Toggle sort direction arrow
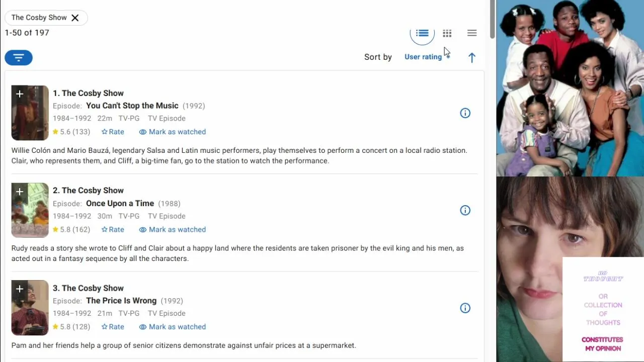Image resolution: width=644 pixels, height=362 pixels. pos(472,58)
